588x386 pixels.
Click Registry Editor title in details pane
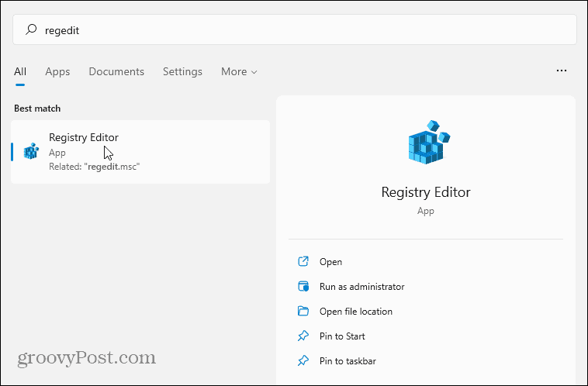[x=426, y=192]
